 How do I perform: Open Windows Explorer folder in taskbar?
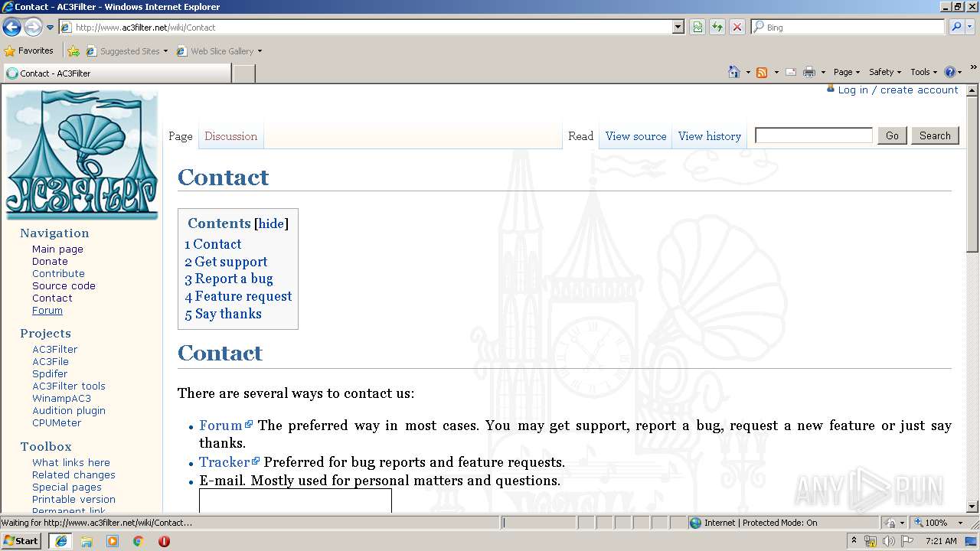(x=87, y=541)
